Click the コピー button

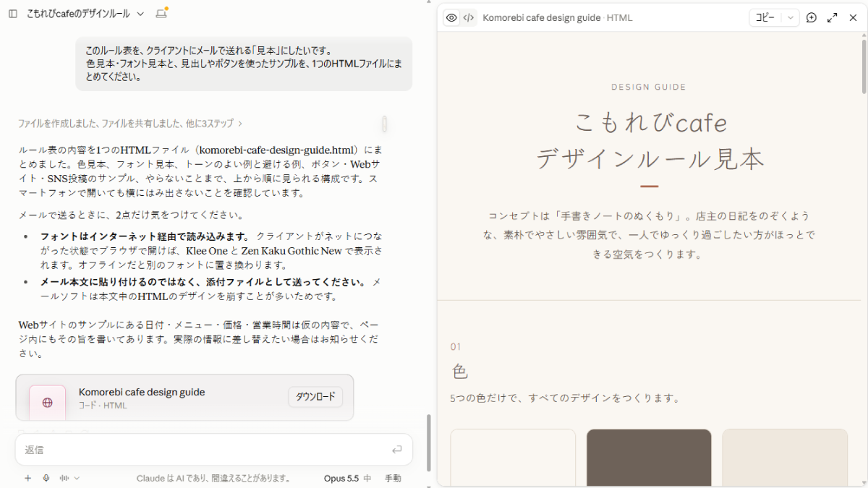(765, 17)
